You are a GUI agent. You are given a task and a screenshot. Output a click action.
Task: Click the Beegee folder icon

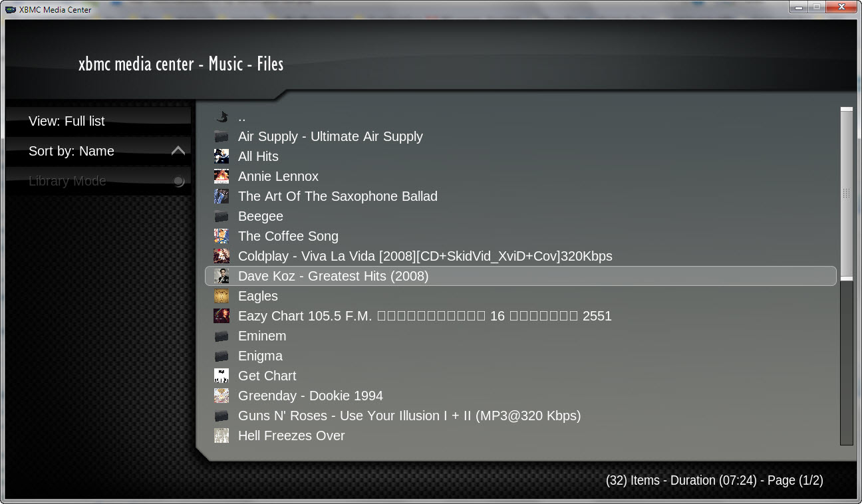click(221, 217)
